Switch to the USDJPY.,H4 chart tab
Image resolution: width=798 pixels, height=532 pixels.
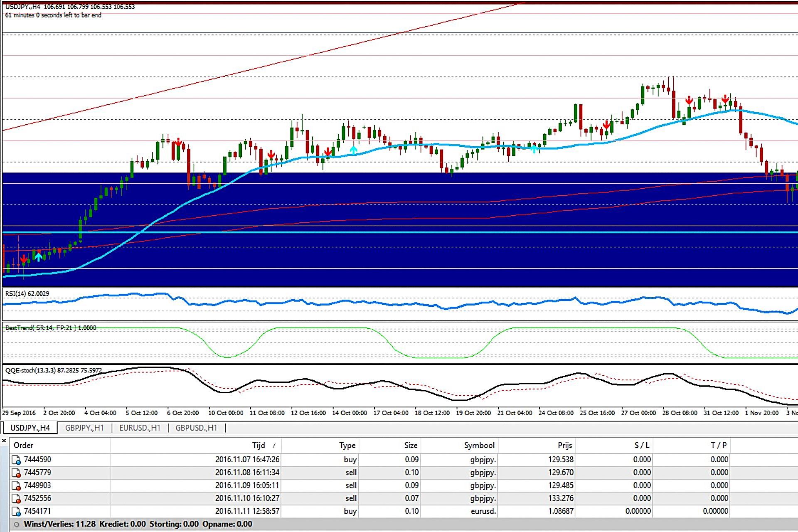(30, 428)
